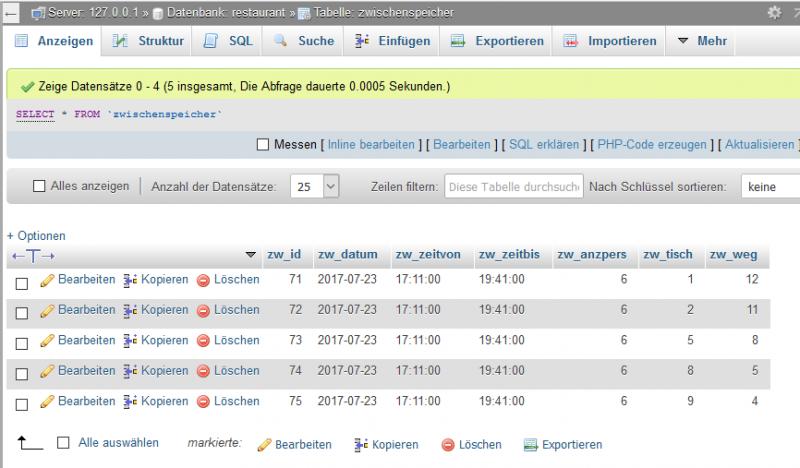Click the bottom Exportieren icon for marked rows
Viewport: 800px width, 468px height.
(x=532, y=445)
